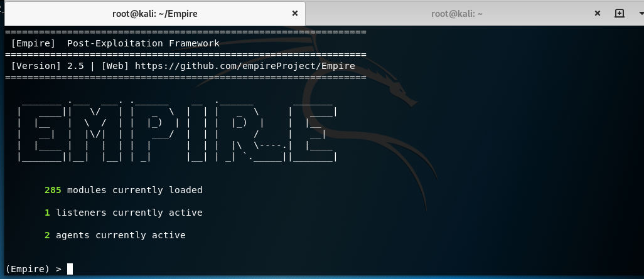Select the "1 listeners currently active" line
The width and height of the screenshot is (644, 279).
click(x=124, y=213)
